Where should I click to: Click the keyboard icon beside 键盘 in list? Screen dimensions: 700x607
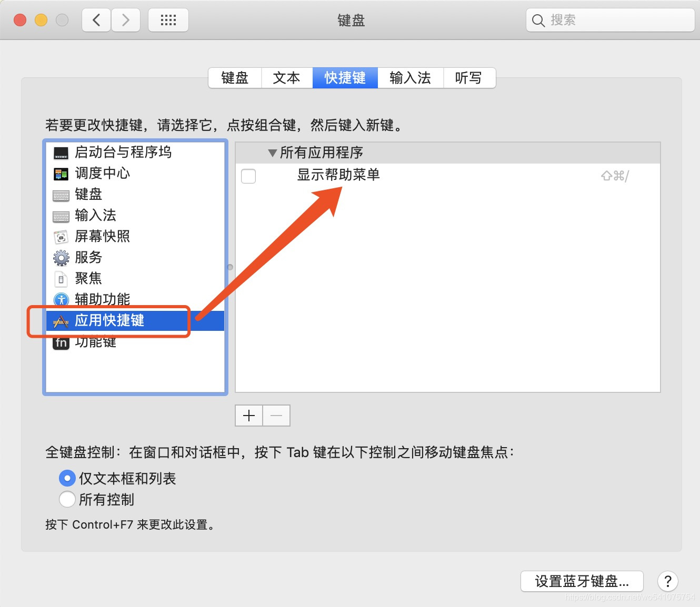pyautogui.click(x=61, y=196)
